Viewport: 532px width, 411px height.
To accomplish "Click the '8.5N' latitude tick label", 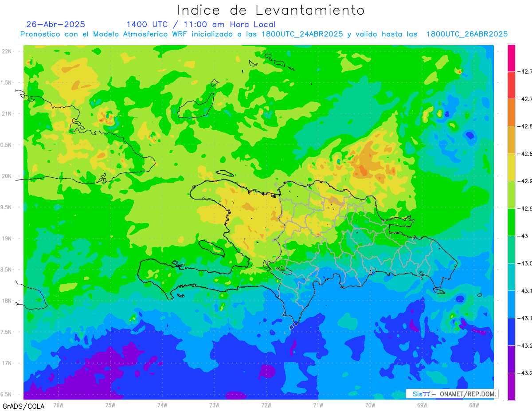I will [6, 270].
